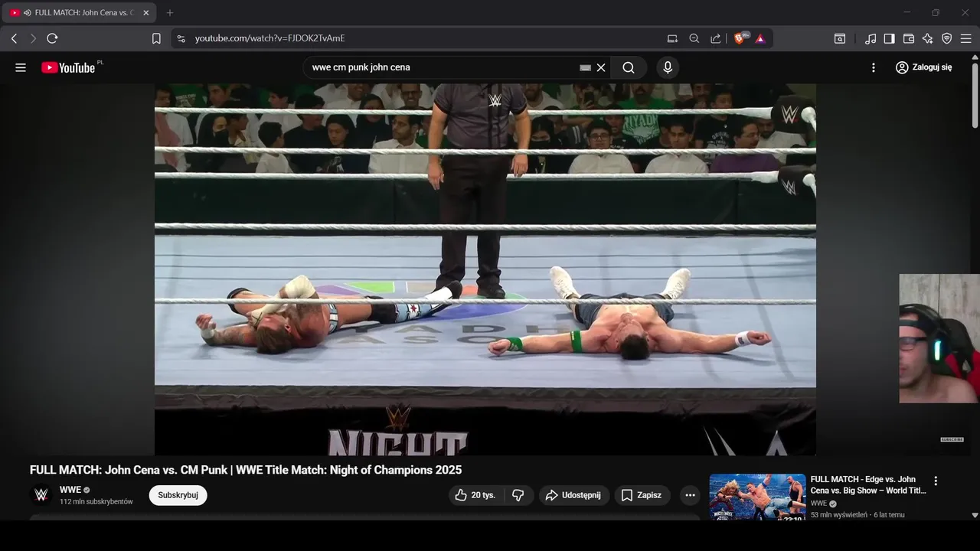Screen dimensions: 980x551
Task: Open the WWE channel name link
Action: click(x=70, y=490)
